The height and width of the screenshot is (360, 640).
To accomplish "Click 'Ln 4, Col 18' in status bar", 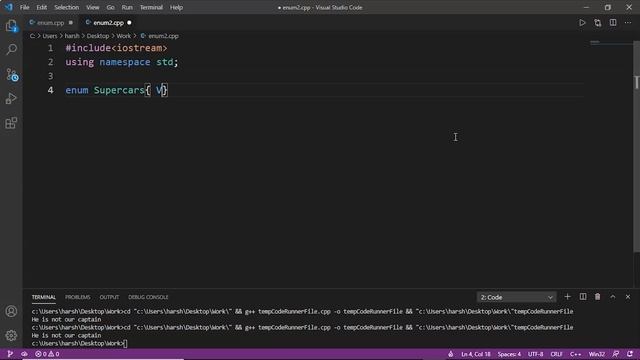I will click(476, 354).
